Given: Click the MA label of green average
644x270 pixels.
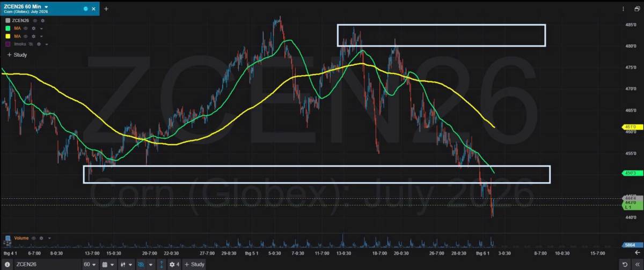Looking at the screenshot, I should [x=17, y=28].
